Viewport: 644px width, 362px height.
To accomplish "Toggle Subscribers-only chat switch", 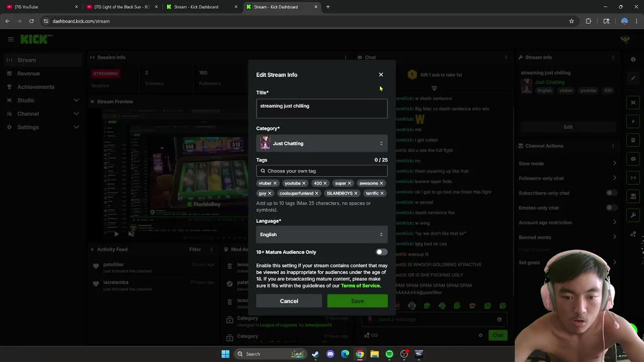I will point(611,193).
